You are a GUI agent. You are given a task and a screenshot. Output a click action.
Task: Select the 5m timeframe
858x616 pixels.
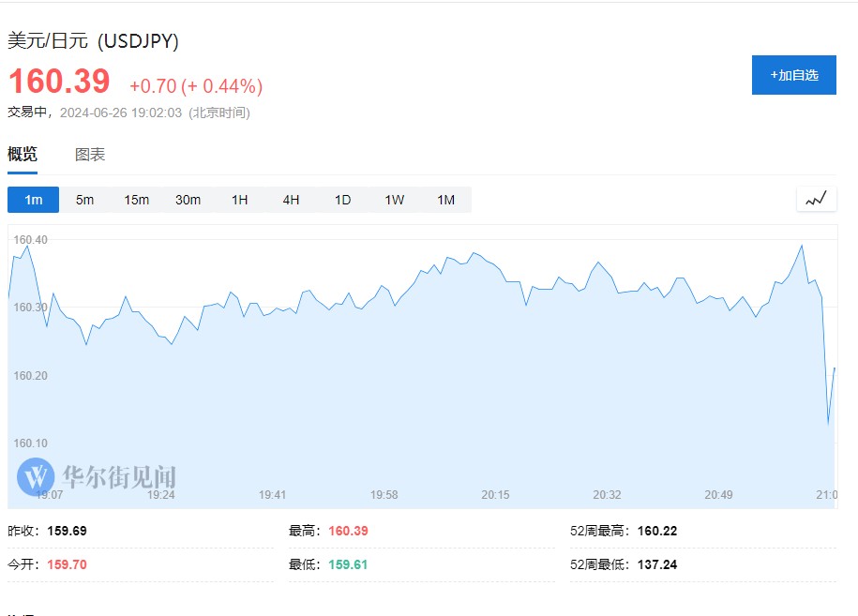click(x=85, y=200)
